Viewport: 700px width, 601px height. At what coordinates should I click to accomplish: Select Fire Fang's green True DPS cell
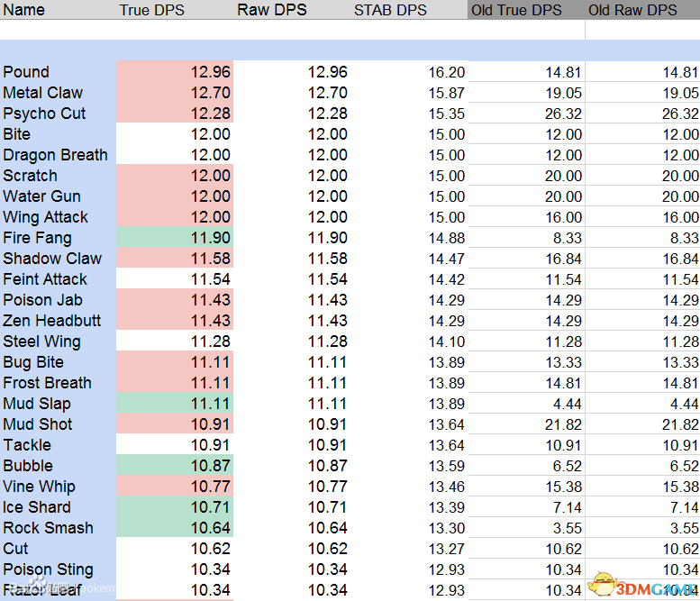click(x=176, y=238)
